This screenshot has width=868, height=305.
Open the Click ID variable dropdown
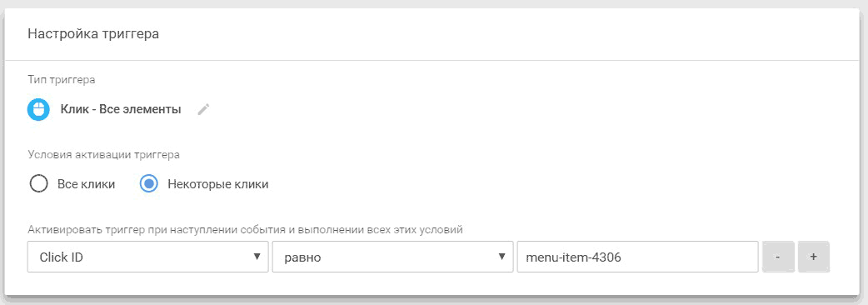pos(147,257)
